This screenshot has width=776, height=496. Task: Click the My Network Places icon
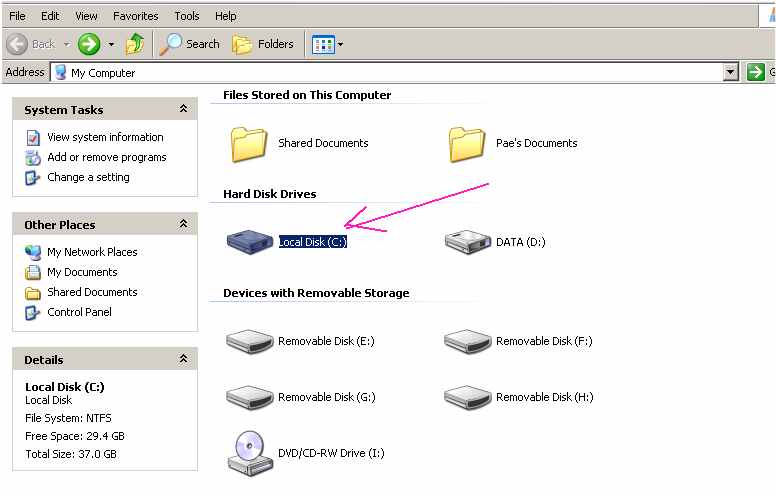(x=33, y=252)
